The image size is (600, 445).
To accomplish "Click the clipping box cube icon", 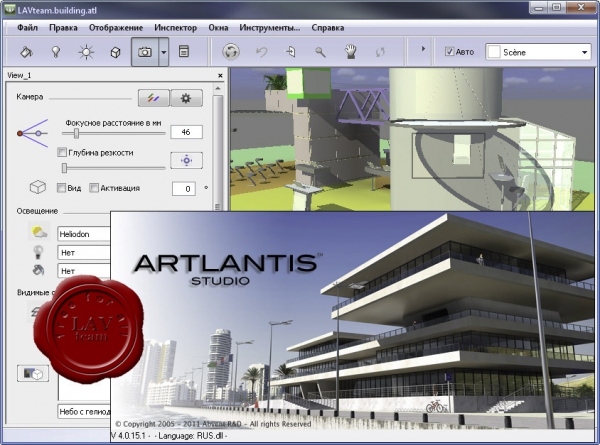I will click(x=38, y=187).
